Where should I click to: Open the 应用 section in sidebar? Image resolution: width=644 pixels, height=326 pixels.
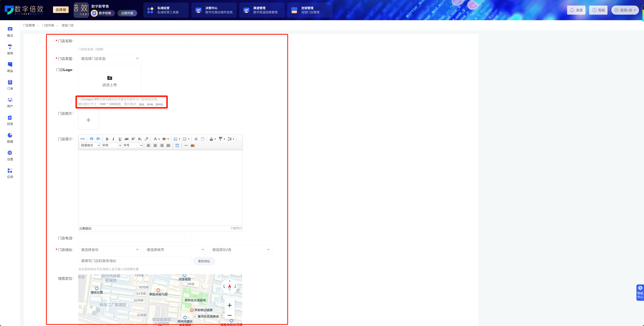pos(10,173)
